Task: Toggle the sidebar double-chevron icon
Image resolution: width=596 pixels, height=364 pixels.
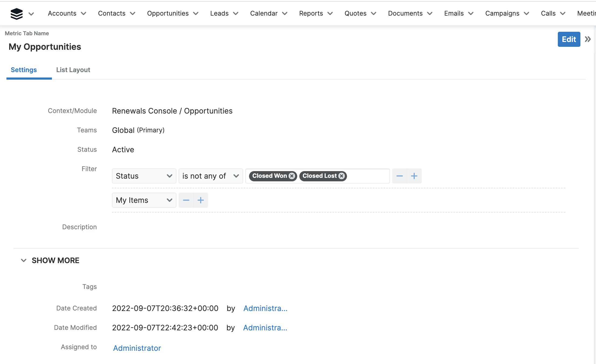Action: 588,39
